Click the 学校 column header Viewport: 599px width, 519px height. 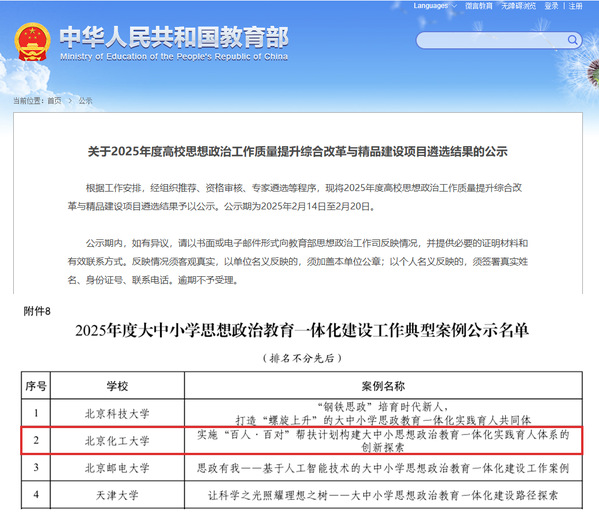click(x=117, y=386)
